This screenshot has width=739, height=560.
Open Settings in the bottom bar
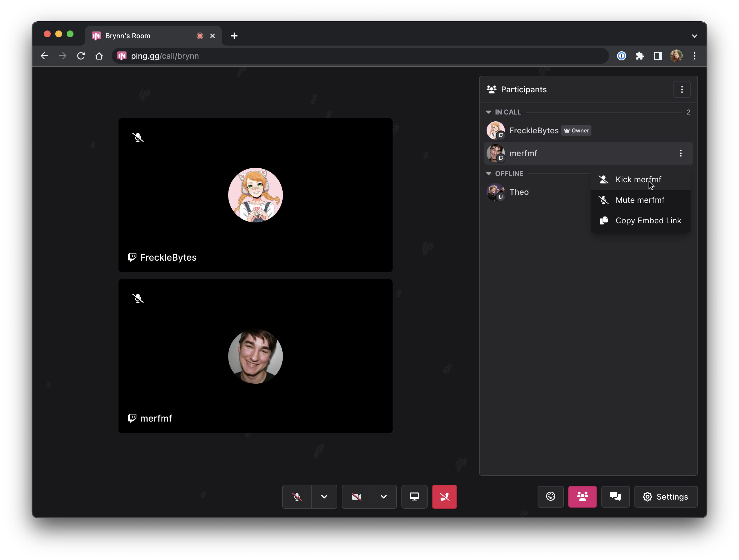(x=665, y=496)
